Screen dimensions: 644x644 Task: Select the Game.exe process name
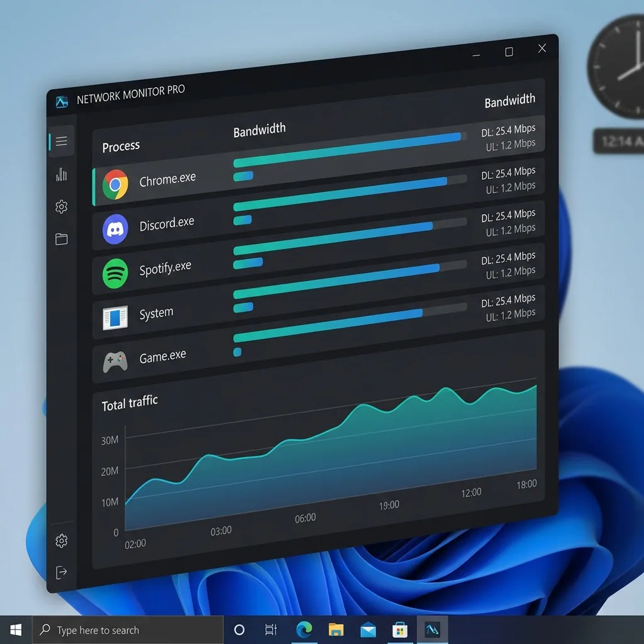point(162,357)
